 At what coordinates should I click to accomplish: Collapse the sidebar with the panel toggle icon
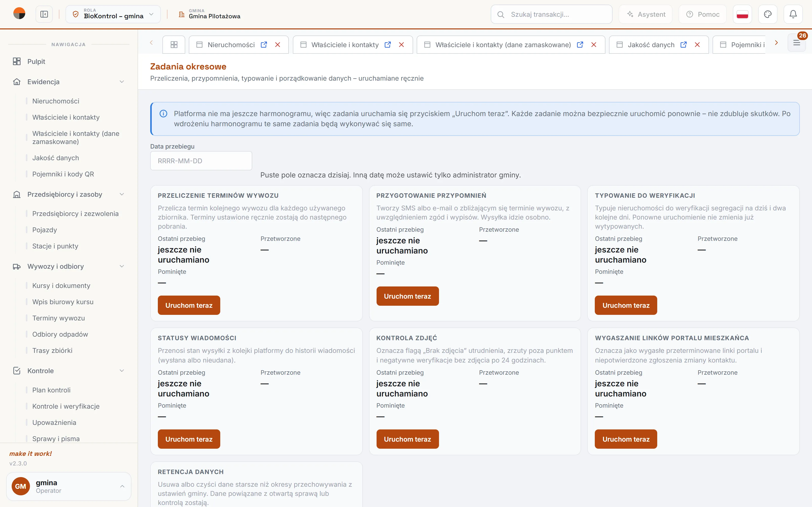tap(44, 14)
